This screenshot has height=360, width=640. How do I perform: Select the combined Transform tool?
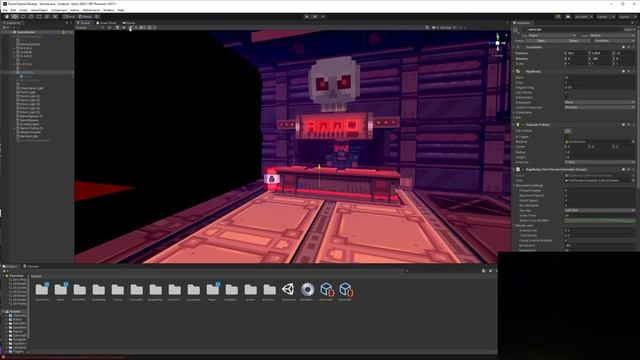tap(47, 17)
